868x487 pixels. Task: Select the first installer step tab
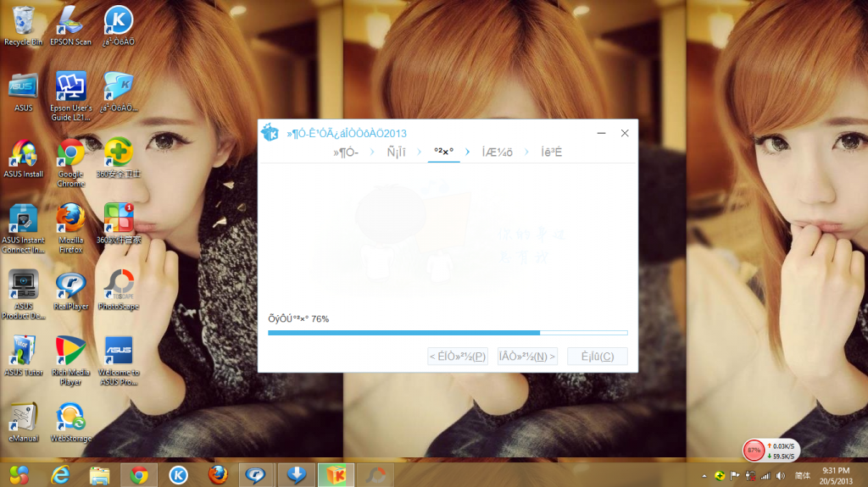pos(347,152)
